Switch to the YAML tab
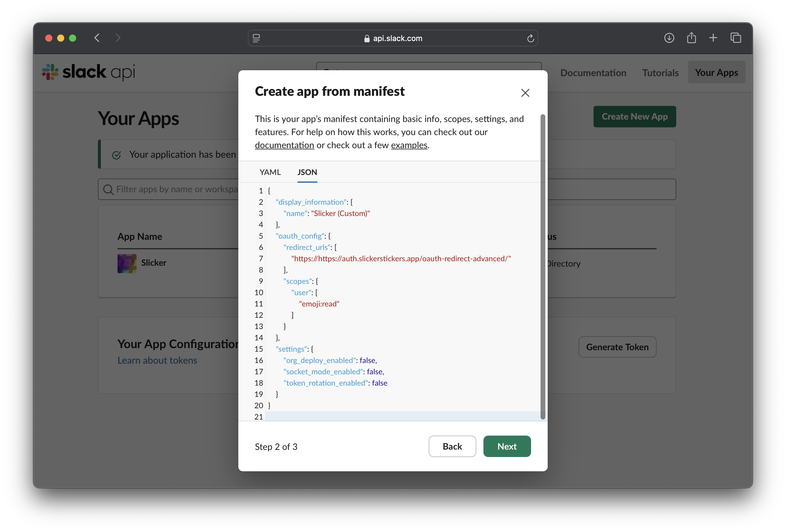786x532 pixels. click(x=270, y=172)
